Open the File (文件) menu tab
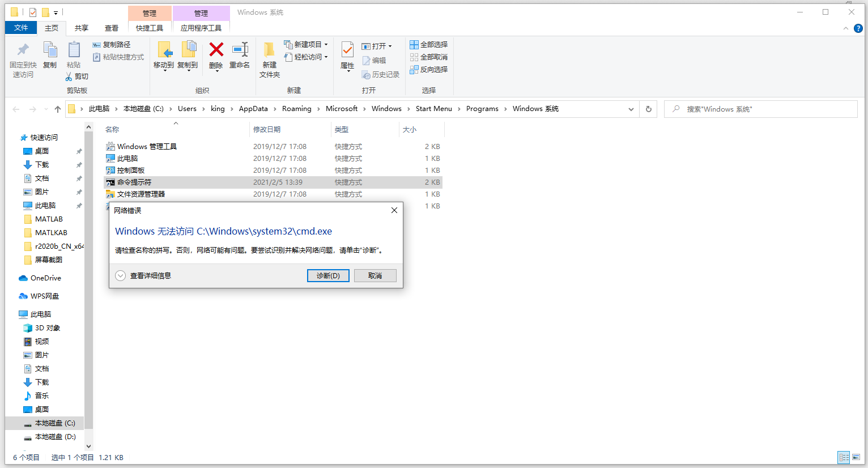 (21, 28)
